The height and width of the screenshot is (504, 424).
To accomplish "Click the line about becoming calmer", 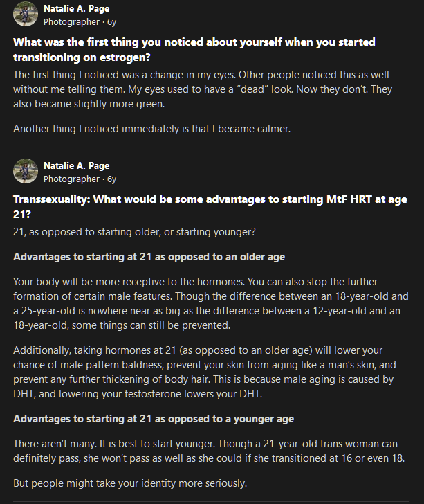I will [x=153, y=127].
